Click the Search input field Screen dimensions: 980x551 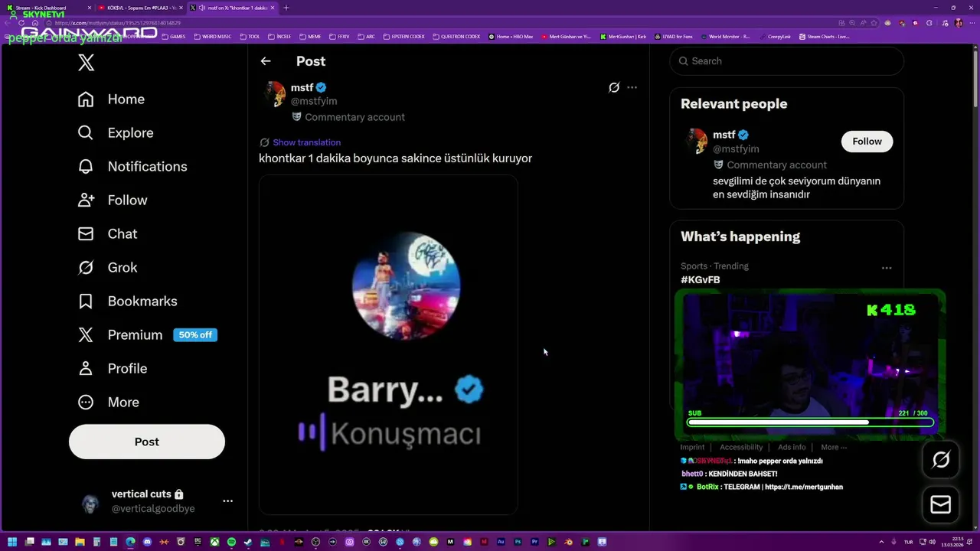(x=786, y=61)
